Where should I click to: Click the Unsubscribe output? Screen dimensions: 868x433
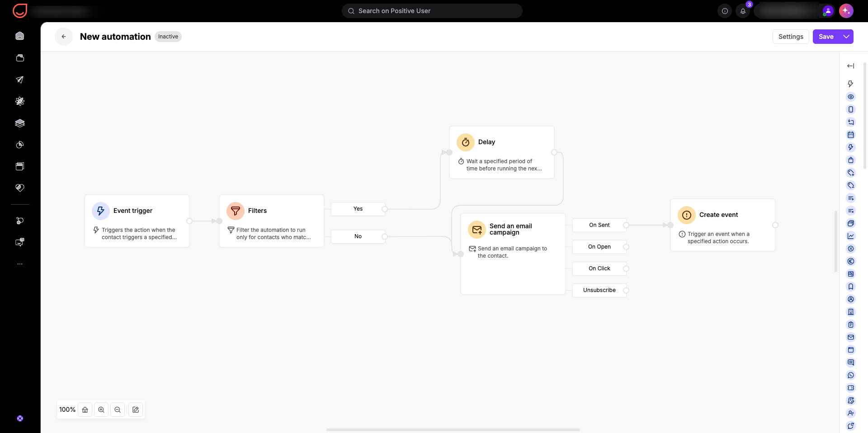pyautogui.click(x=599, y=290)
